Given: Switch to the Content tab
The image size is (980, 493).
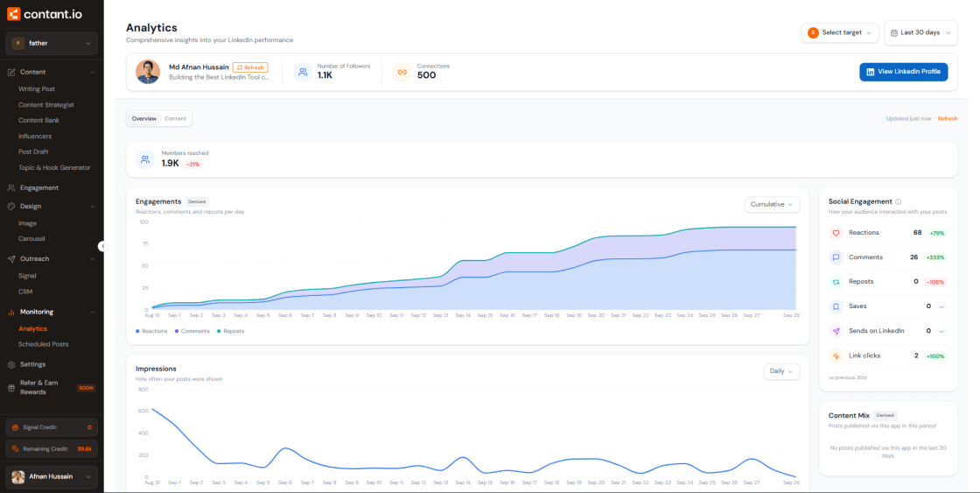Looking at the screenshot, I should 176,118.
